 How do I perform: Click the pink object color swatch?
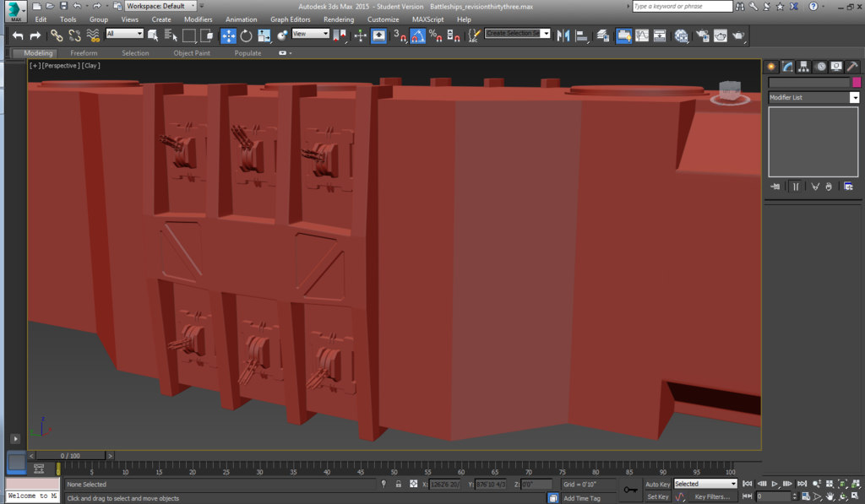tap(856, 83)
